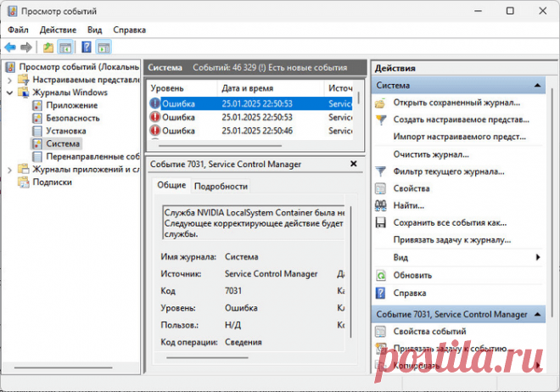
Task: Collapse the Событие 7031 actions section
Action: tap(537, 314)
